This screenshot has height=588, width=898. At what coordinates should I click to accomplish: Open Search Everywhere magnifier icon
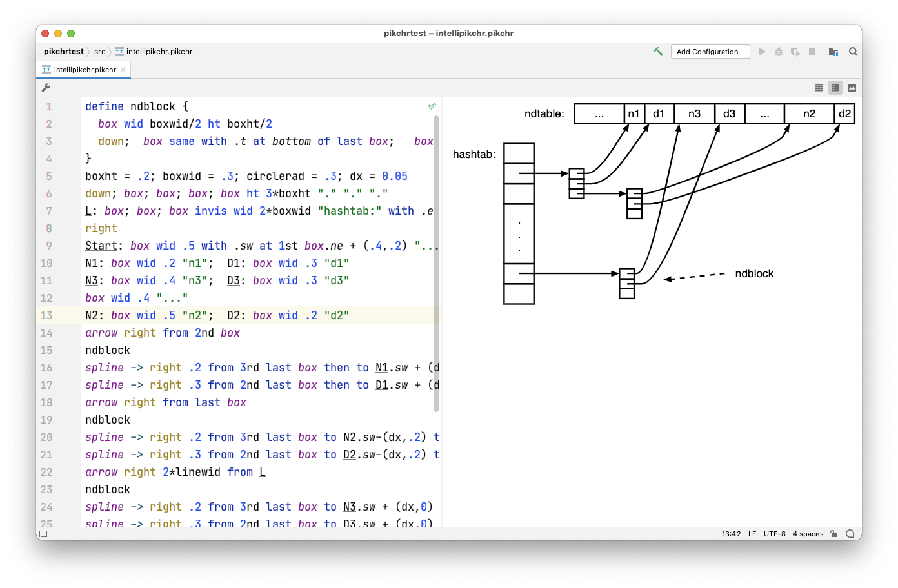click(x=853, y=52)
